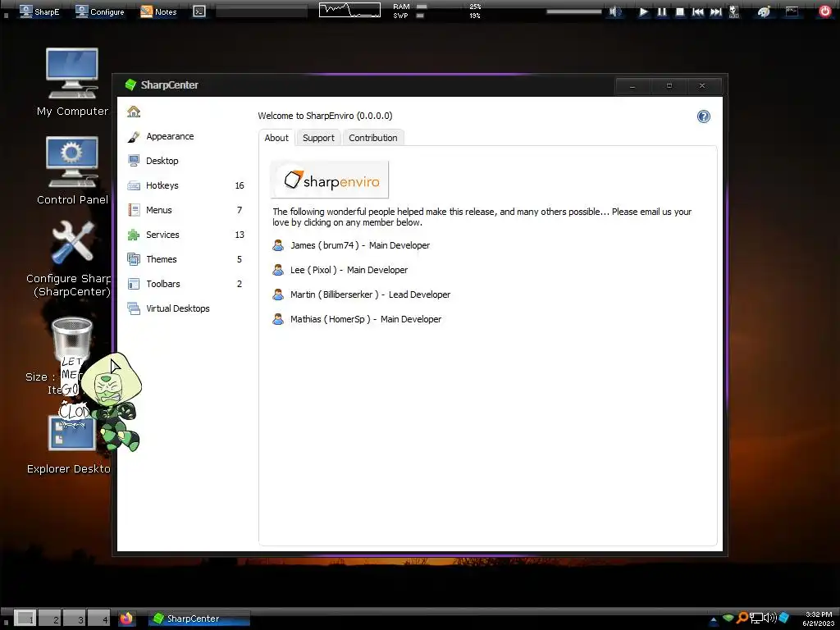Viewport: 840px width, 630px height.
Task: Click the Services puzzle-piece icon
Action: [134, 235]
